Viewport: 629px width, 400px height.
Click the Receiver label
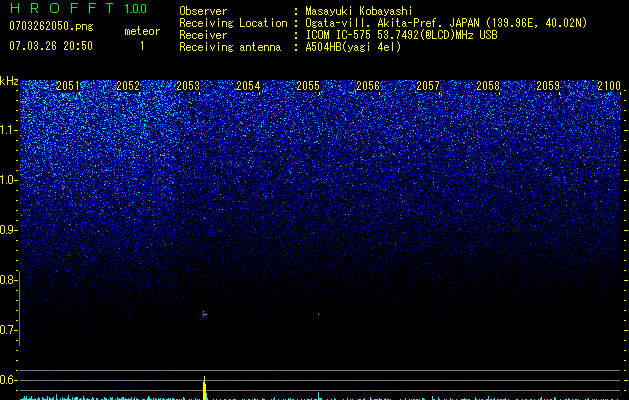coord(203,35)
